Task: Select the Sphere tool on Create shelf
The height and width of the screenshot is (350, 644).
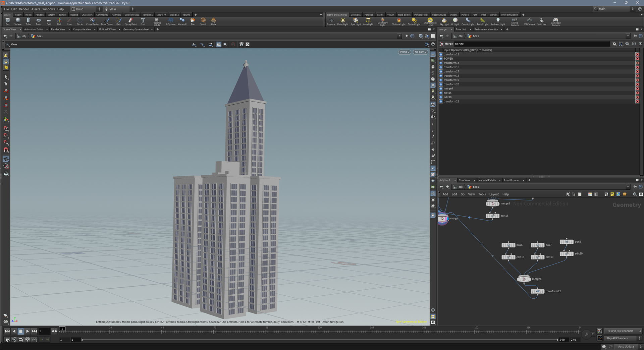Action: (18, 21)
